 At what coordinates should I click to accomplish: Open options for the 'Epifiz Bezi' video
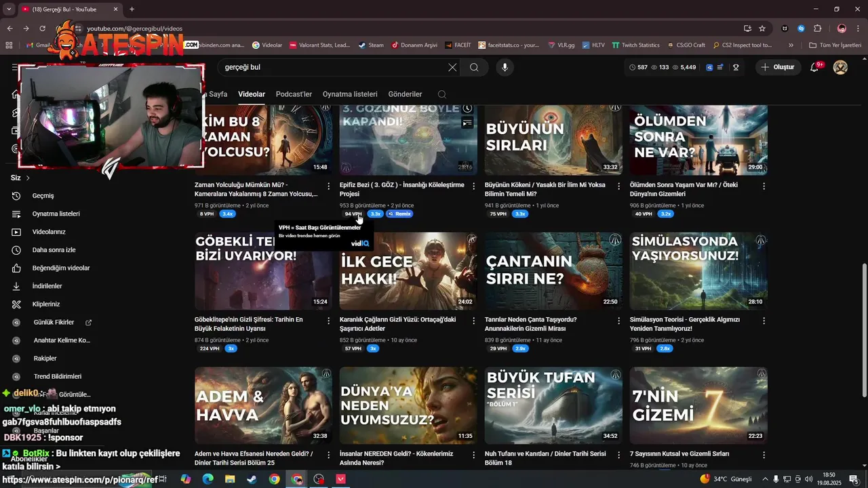coord(474,186)
